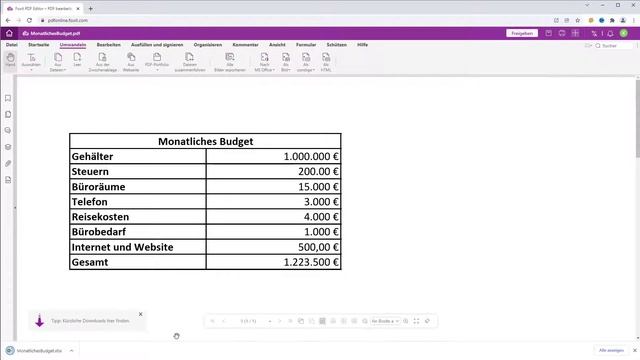The height and width of the screenshot is (360, 640).
Task: Open the Ausfüllen und signieren tab
Action: click(157, 44)
